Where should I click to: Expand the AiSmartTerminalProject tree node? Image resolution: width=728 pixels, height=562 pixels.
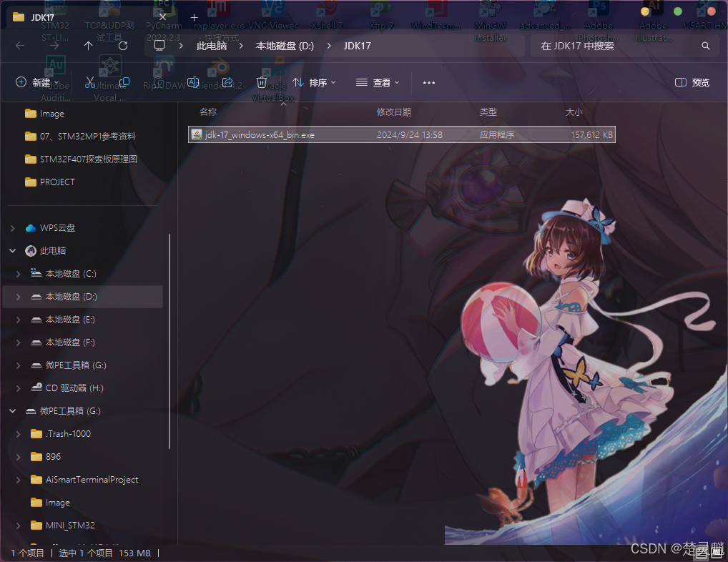[18, 479]
